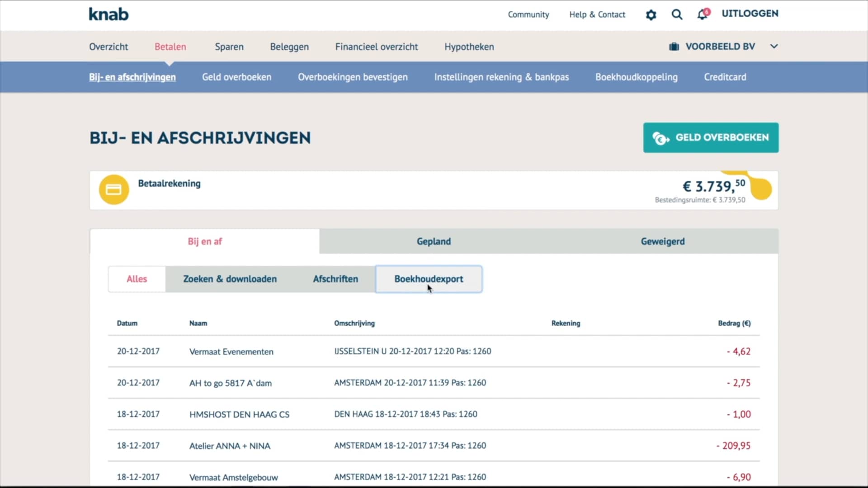Click Uitloggen to log out
Viewport: 868px width, 488px height.
750,14
